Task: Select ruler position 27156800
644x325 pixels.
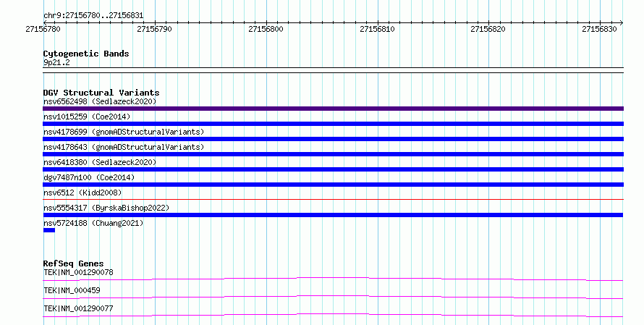Action: tap(266, 29)
